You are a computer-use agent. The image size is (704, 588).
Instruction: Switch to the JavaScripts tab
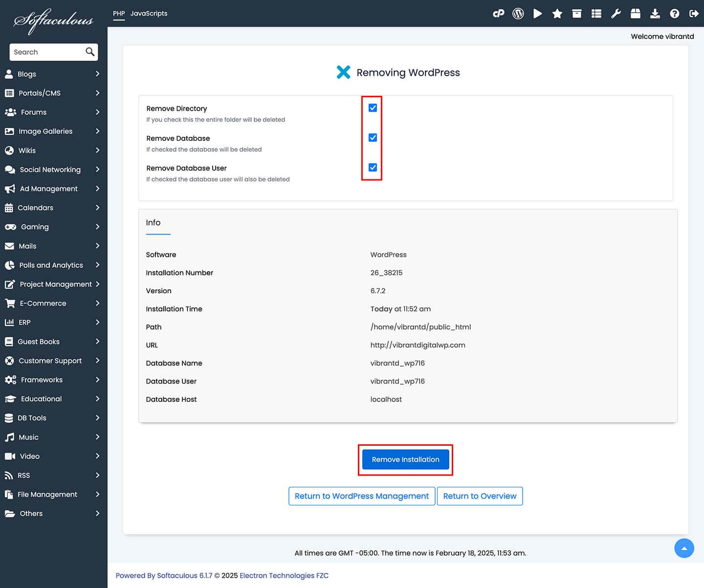point(149,13)
